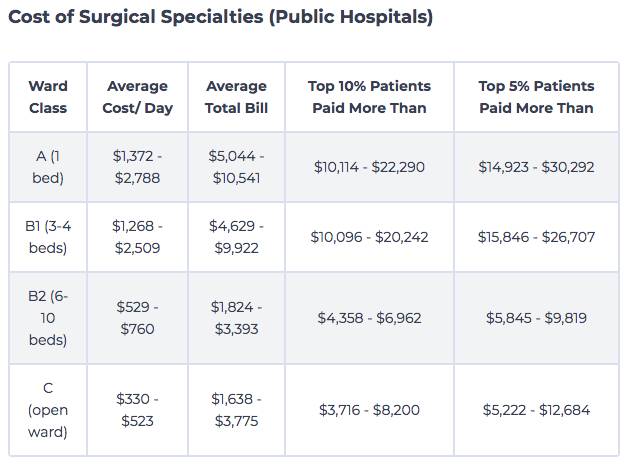Select the C (open ward) cell
626x464 pixels.
coord(48,410)
